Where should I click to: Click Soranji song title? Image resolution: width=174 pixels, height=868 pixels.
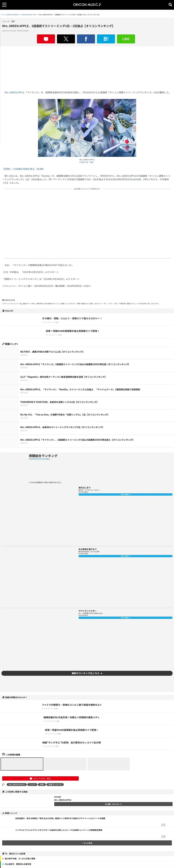pos(57,797)
